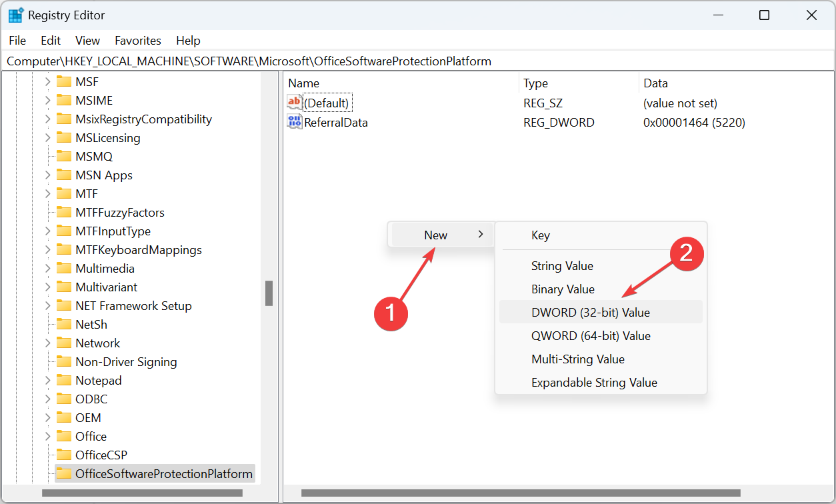
Task: Click the registry path address bar
Action: click(418, 61)
